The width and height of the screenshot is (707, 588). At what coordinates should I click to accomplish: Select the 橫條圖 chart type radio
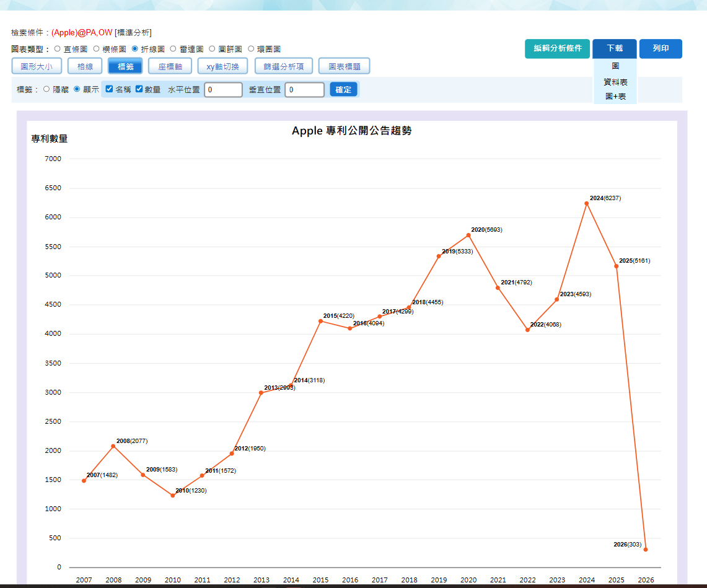96,49
